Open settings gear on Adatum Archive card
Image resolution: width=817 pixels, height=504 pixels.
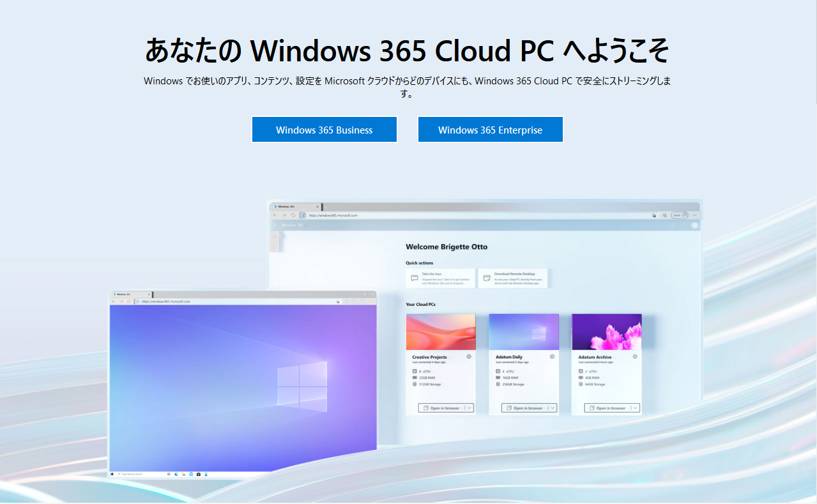(x=635, y=356)
